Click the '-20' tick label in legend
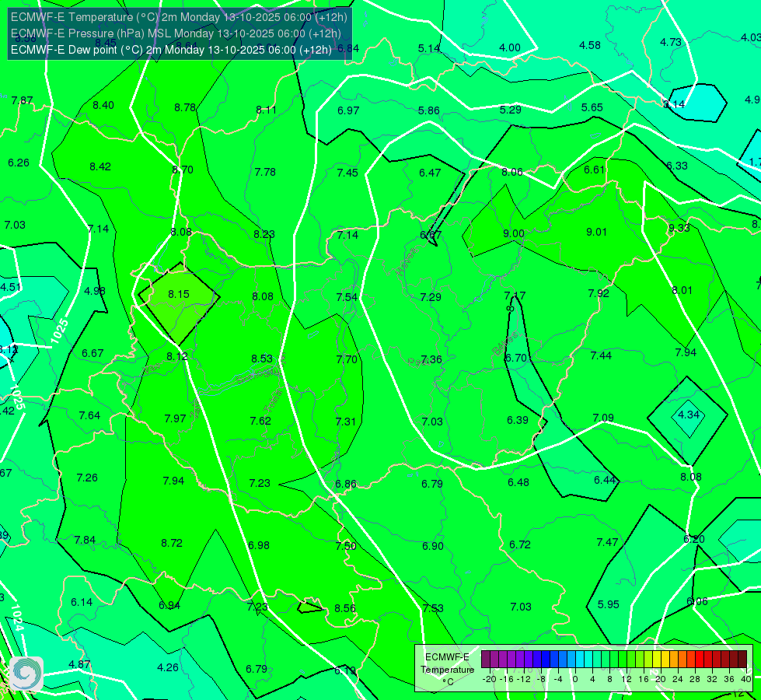Image resolution: width=761 pixels, height=700 pixels. click(490, 679)
